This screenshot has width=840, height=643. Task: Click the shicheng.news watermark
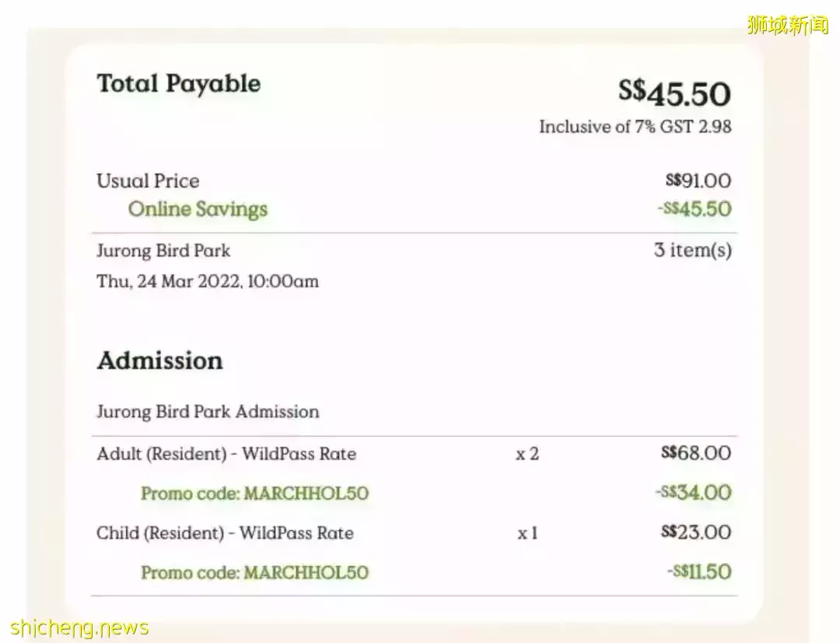(80, 627)
